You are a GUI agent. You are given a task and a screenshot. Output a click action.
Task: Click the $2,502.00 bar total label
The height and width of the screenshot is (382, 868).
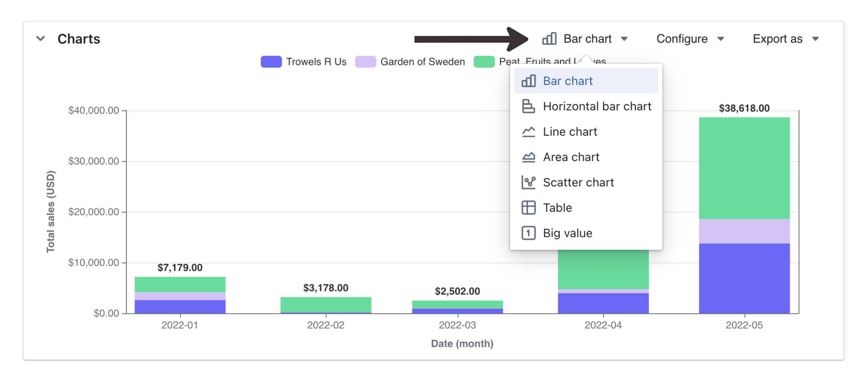(457, 291)
